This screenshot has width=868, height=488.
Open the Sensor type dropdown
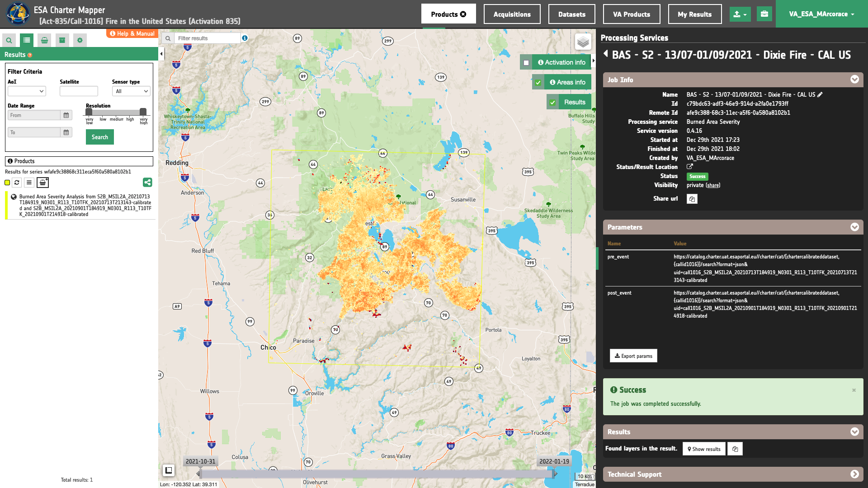pyautogui.click(x=131, y=91)
